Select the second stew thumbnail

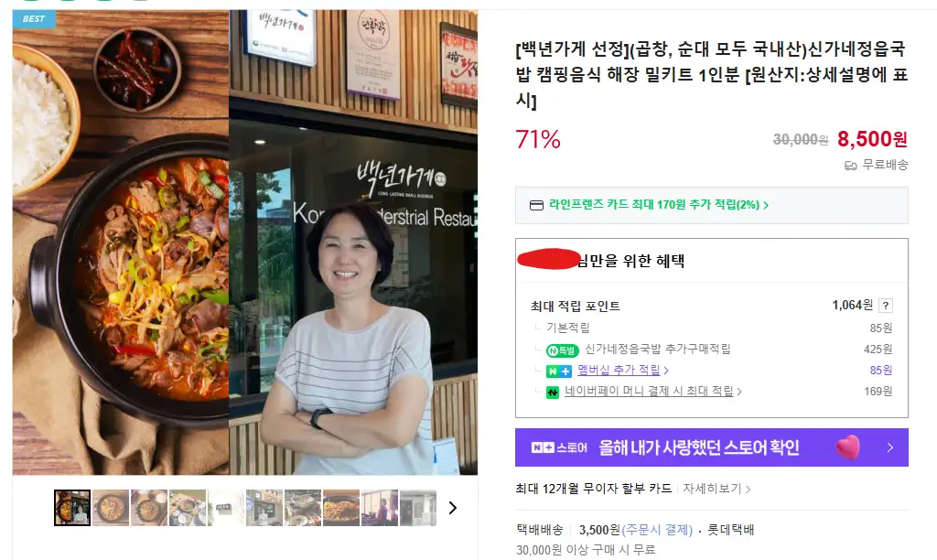point(149,508)
